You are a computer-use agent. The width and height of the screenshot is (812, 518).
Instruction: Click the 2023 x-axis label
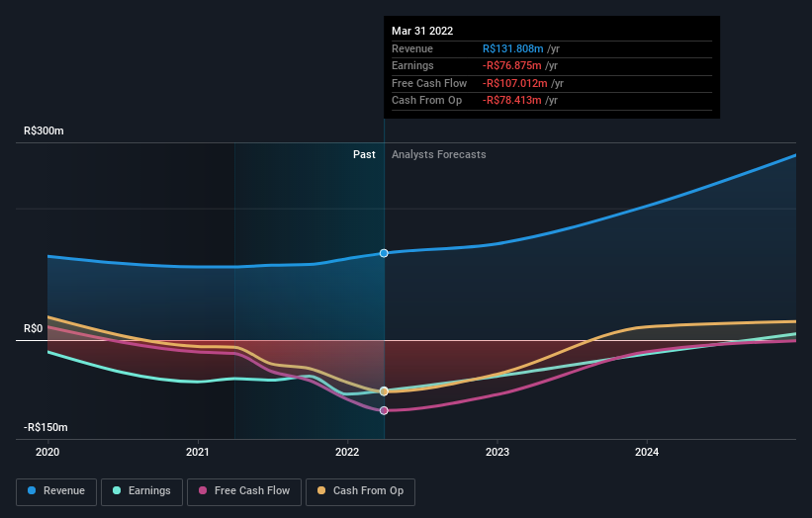tap(497, 452)
